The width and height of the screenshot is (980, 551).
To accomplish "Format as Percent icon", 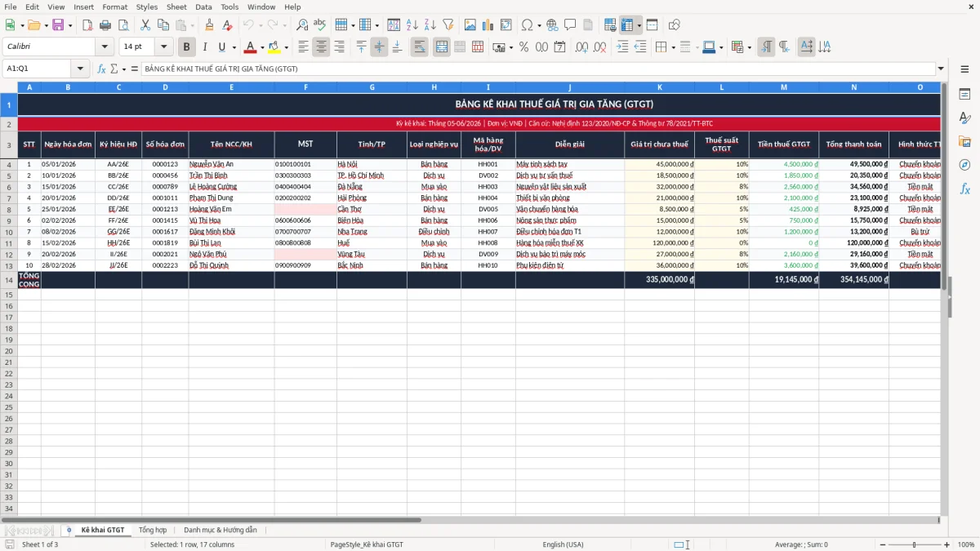I will click(x=523, y=47).
